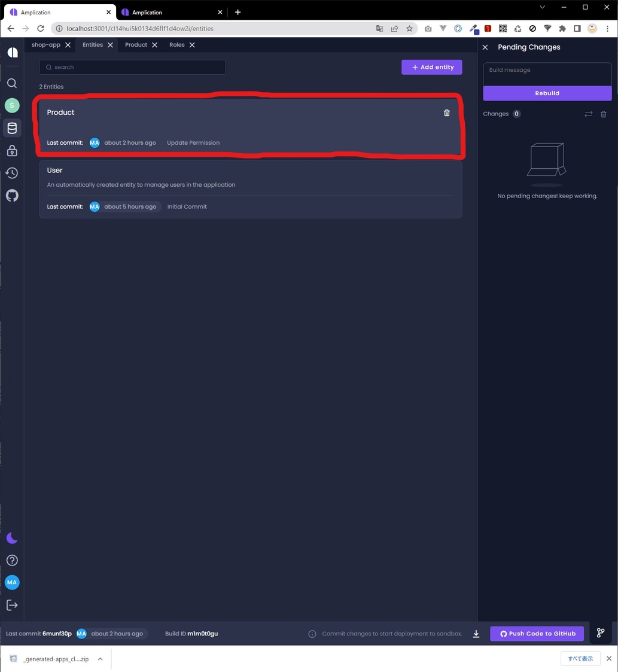This screenshot has width=618, height=672.
Task: Click the compare changes arrows icon
Action: 589,114
